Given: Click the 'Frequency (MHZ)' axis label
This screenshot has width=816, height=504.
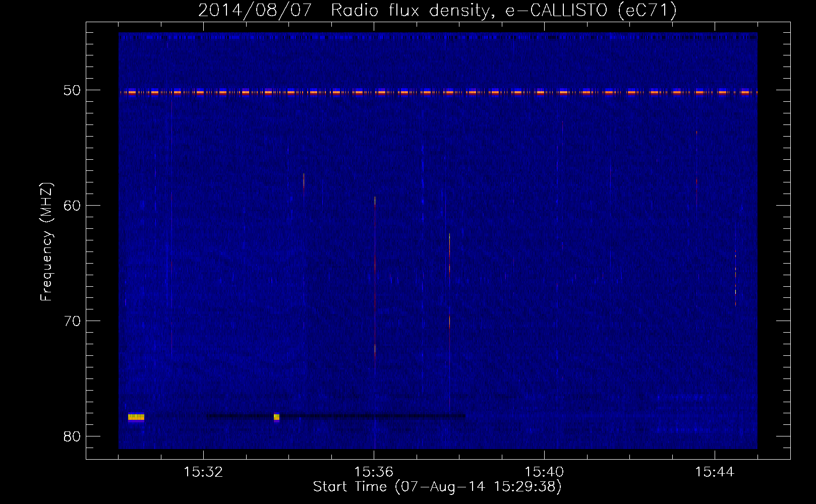Looking at the screenshot, I should pyautogui.click(x=46, y=242).
